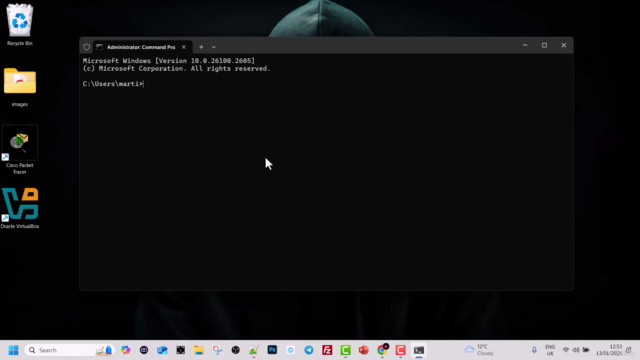Select Oracle VirtualBox desktop shortcut

(x=20, y=208)
